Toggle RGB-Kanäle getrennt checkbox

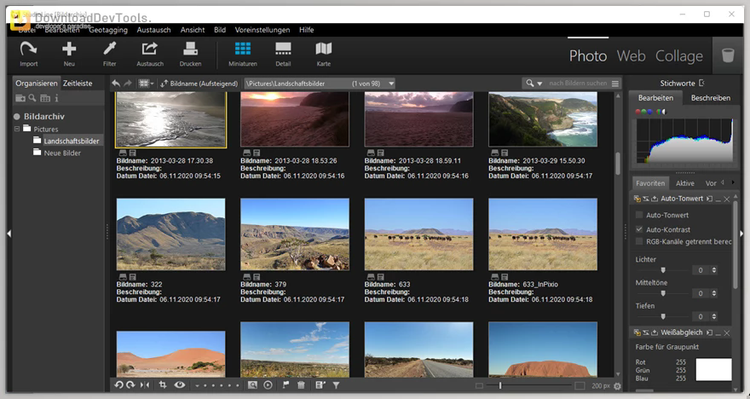click(639, 242)
